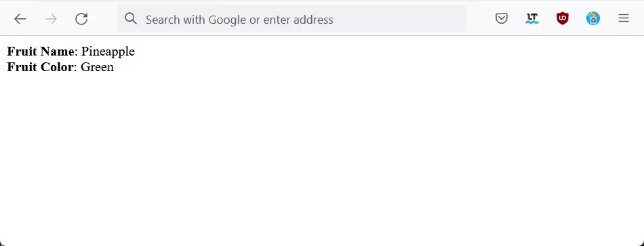Click the bold 'Fruit Name' label
The height and width of the screenshot is (246, 644).
[41, 52]
